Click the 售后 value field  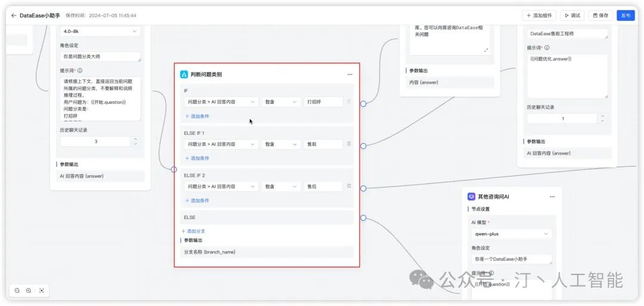(323, 187)
